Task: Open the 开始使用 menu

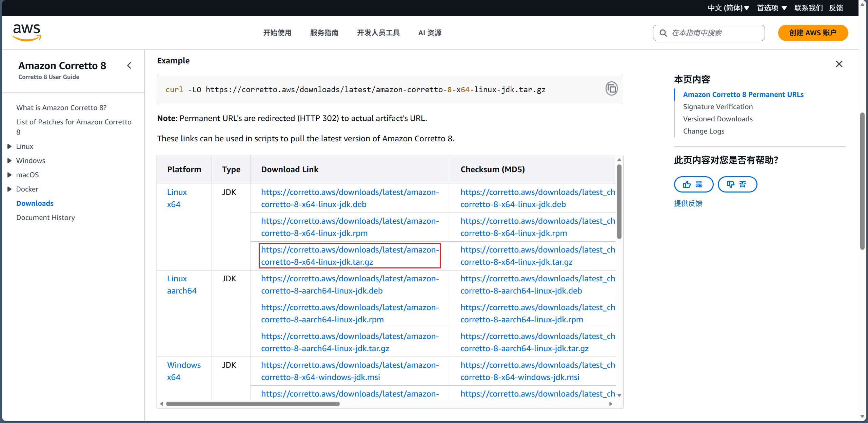Action: 277,33
